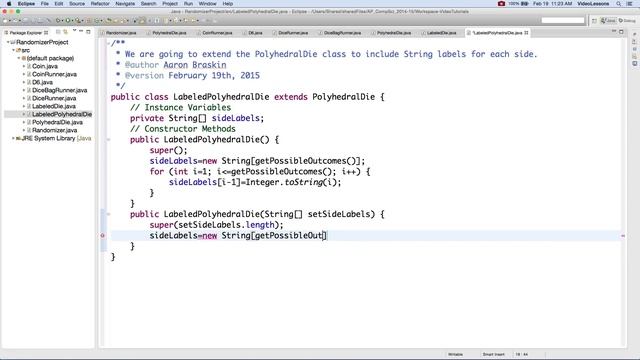Fold the Javadoc comment with the collapse marker
640x360 pixels.
coord(108,43)
